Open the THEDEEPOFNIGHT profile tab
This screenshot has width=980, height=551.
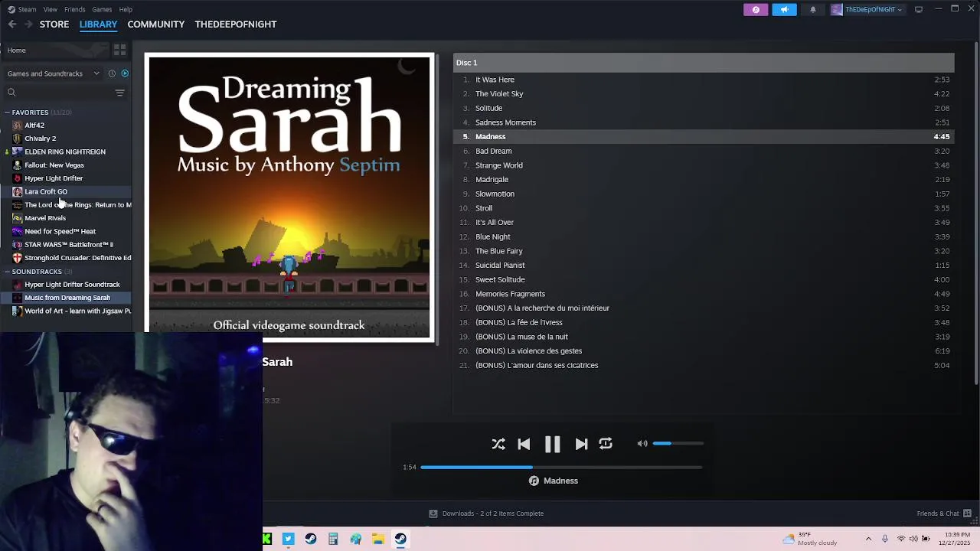tap(236, 24)
